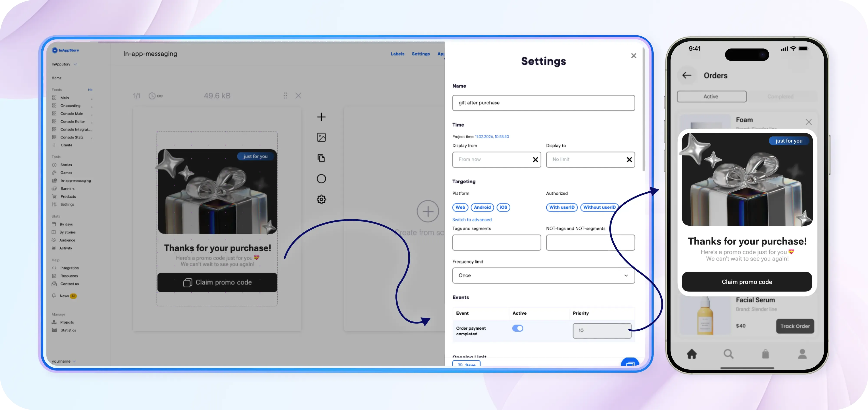868x410 pixels.
Task: Clear the Display to date field
Action: pos(629,160)
